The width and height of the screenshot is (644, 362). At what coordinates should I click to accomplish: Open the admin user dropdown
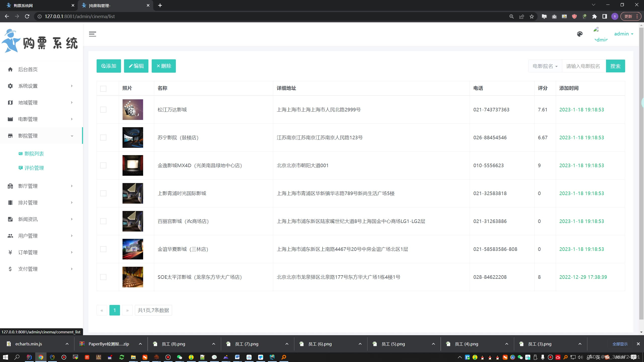[623, 34]
